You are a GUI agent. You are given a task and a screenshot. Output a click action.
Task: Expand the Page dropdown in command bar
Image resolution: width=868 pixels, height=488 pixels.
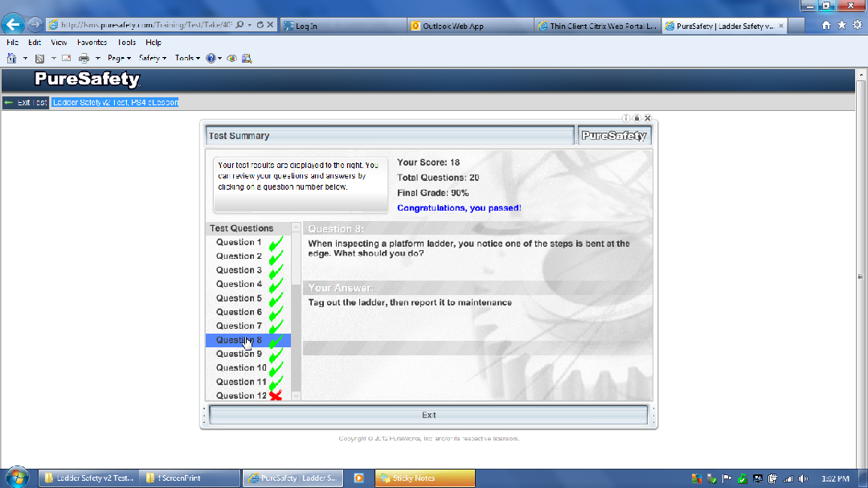click(x=119, y=58)
